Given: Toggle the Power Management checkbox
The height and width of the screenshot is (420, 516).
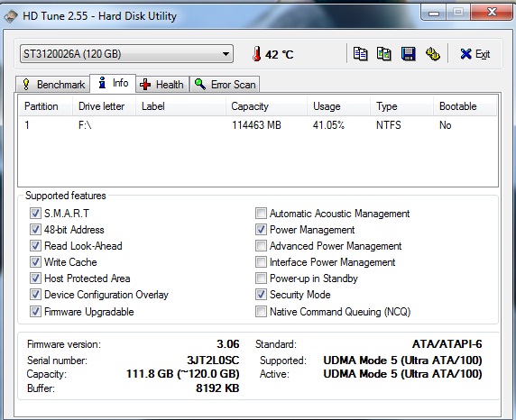Looking at the screenshot, I should (x=261, y=229).
